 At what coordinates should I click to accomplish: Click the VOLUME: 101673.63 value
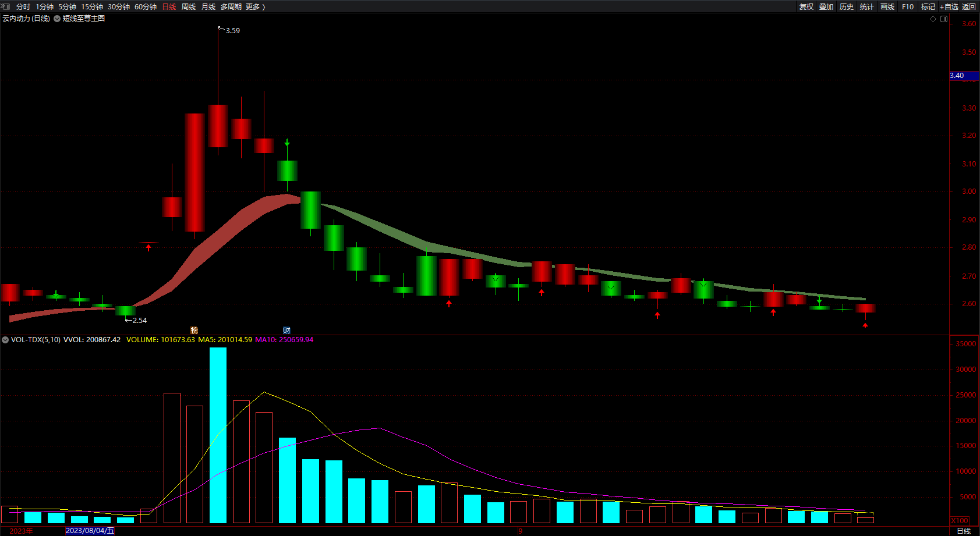(160, 340)
